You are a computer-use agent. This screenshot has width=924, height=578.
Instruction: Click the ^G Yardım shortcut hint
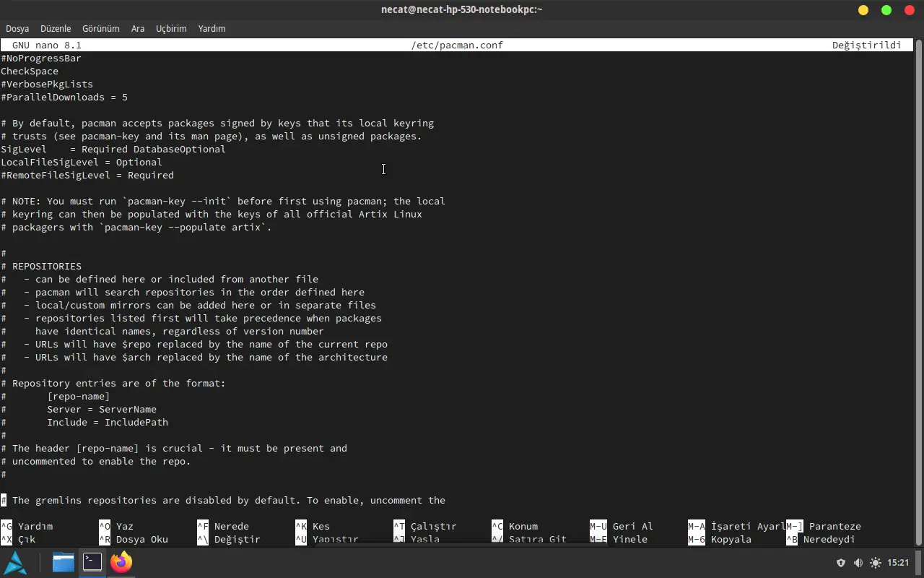[x=27, y=527]
